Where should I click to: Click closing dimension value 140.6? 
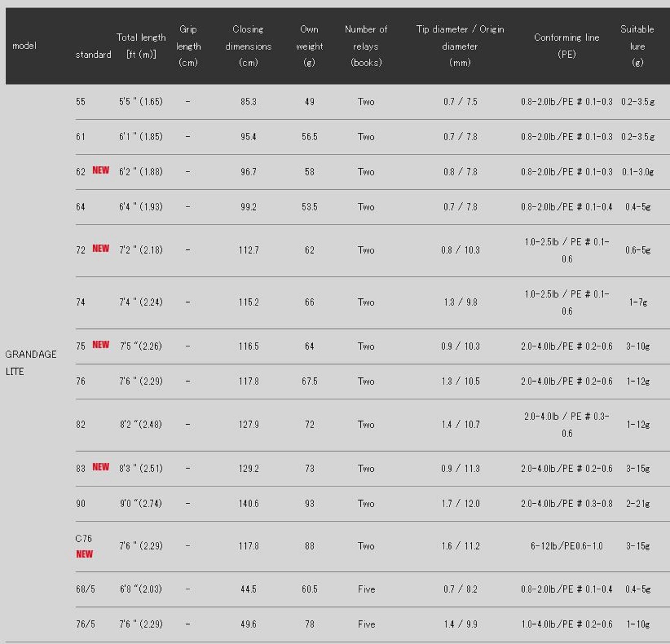tap(249, 504)
